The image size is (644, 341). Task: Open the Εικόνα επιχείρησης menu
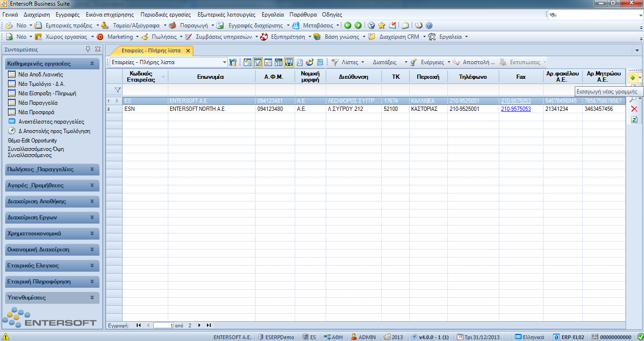(109, 15)
